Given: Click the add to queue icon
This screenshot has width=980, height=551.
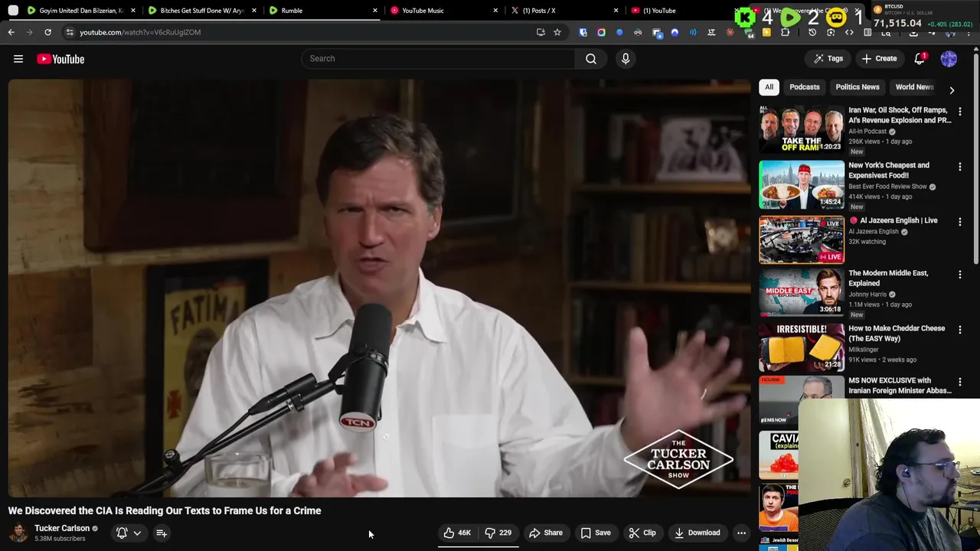Looking at the screenshot, I should click(x=162, y=533).
